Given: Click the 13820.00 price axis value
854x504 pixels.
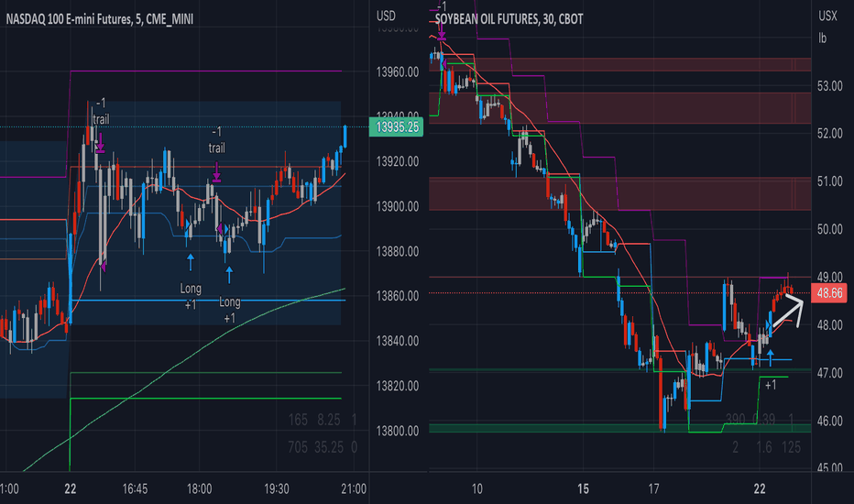Looking at the screenshot, I should [397, 386].
